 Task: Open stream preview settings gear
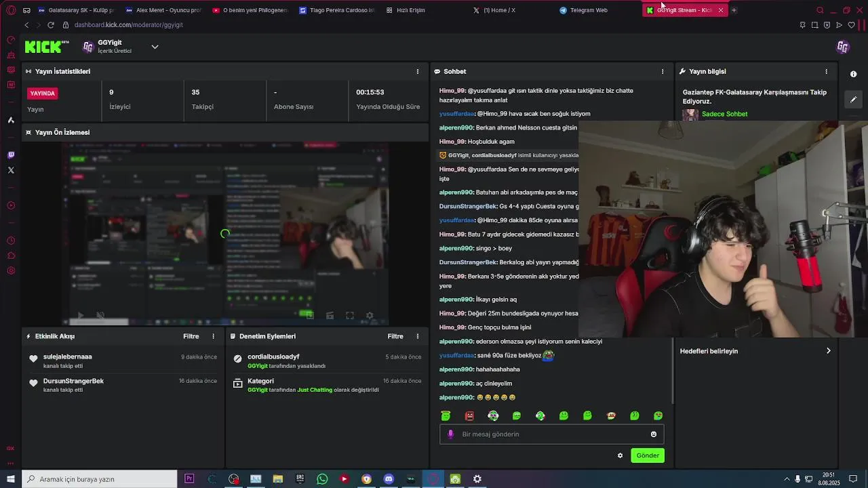(370, 315)
